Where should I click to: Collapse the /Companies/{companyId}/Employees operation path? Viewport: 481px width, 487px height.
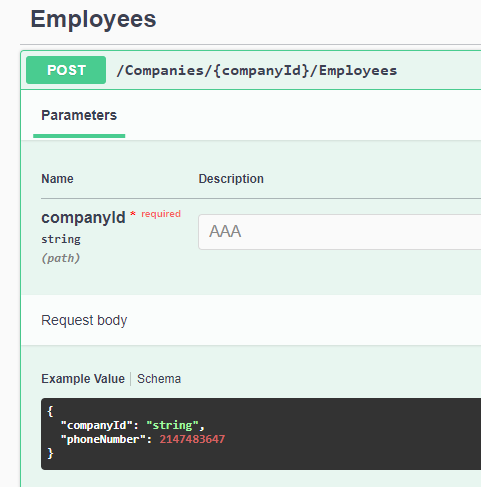257,71
